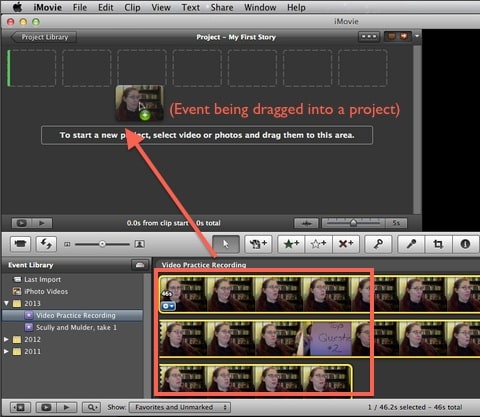Viewport: 480px width, 417px height.
Task: Open the dropdown arrow beside project view icons
Action: (417, 36)
